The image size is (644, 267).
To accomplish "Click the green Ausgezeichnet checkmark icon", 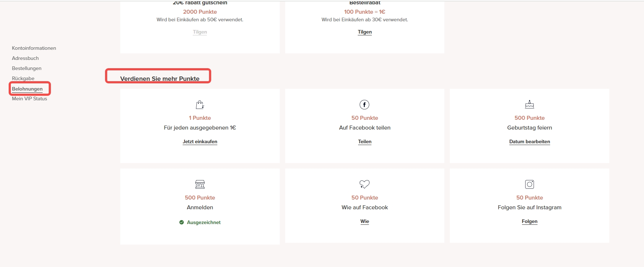I will (x=182, y=222).
